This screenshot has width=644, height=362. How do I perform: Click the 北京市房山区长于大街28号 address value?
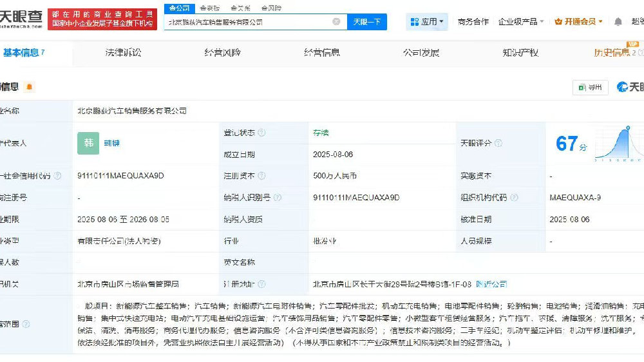pyautogui.click(x=392, y=284)
